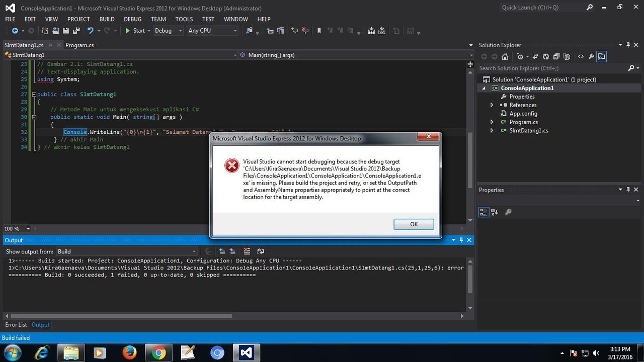Open the DEBUG menu
Image resolution: width=644 pixels, height=362 pixels.
click(133, 19)
